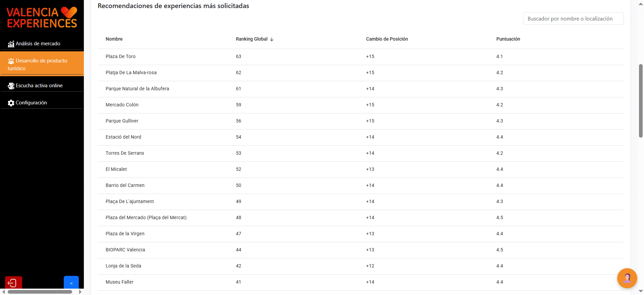Select Escucha activa online menu item
The width and height of the screenshot is (644, 295).
(39, 86)
